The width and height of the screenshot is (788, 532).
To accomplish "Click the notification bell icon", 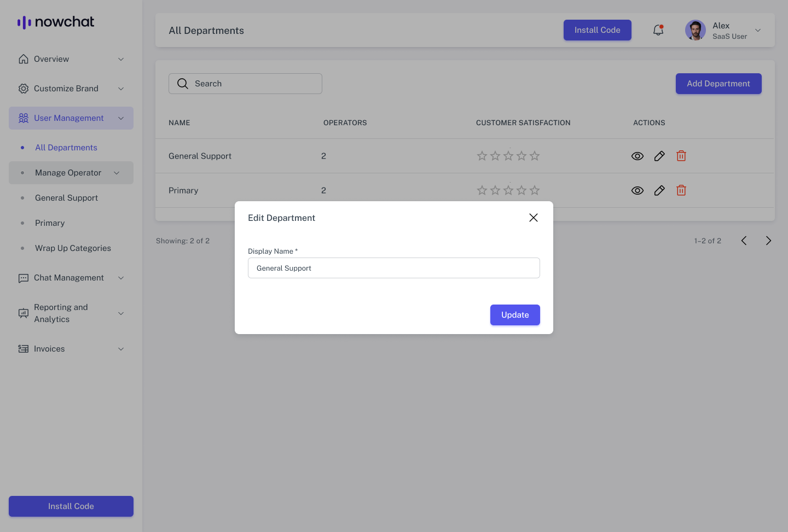I will 658,30.
